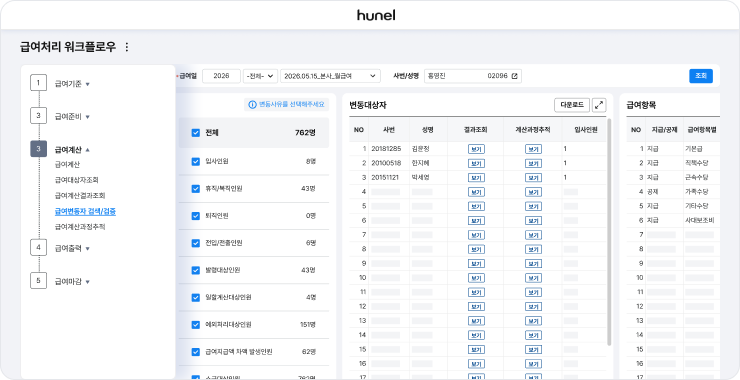Click the 변동대상자 table vertical scrollbar
The width and height of the screenshot is (740, 380).
609,232
